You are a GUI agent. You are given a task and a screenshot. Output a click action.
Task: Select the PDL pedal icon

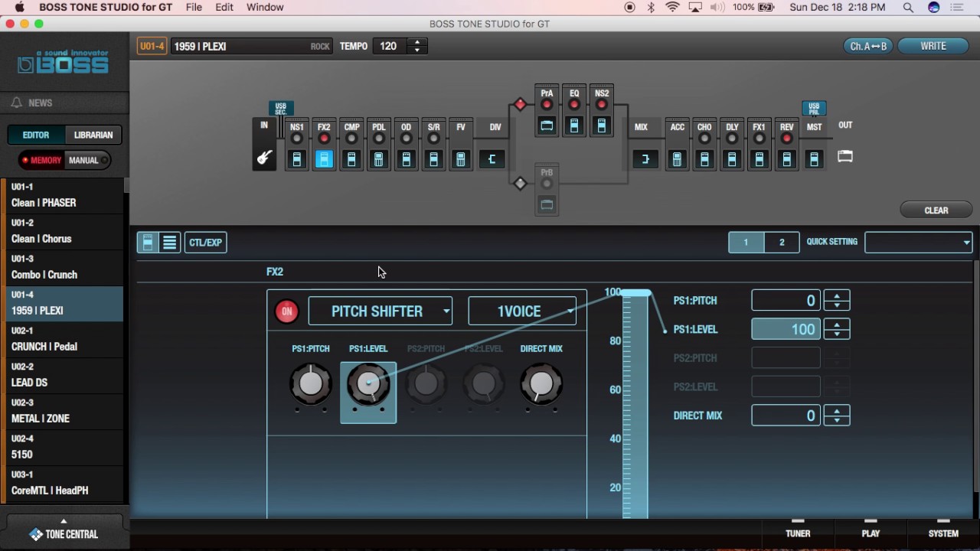click(379, 160)
